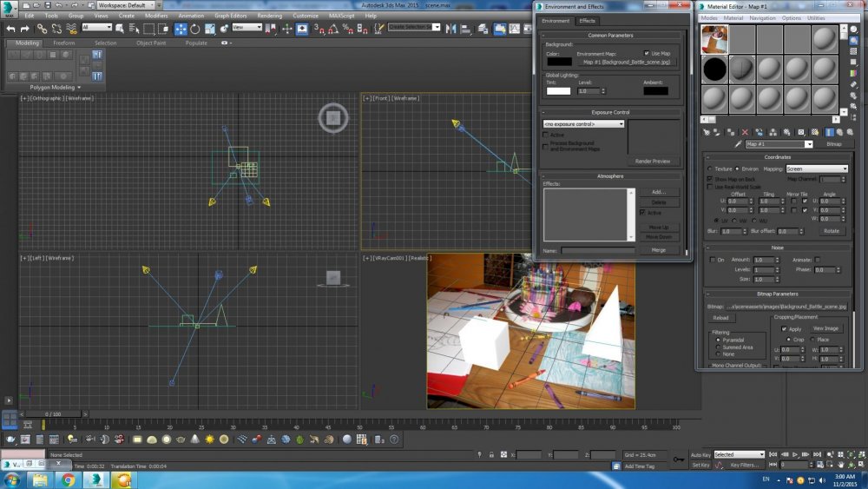The width and height of the screenshot is (868, 489).
Task: Enable Show Map on Back checkbox
Action: [710, 178]
